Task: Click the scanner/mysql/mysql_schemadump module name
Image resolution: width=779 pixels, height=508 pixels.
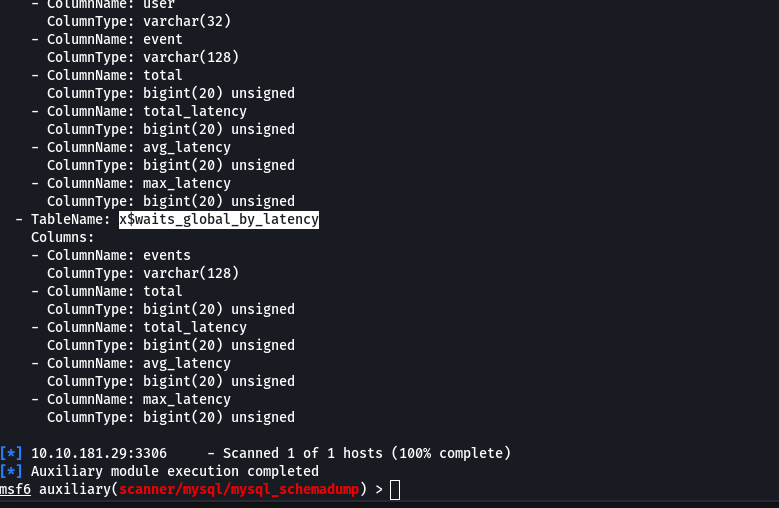Action: point(239,489)
